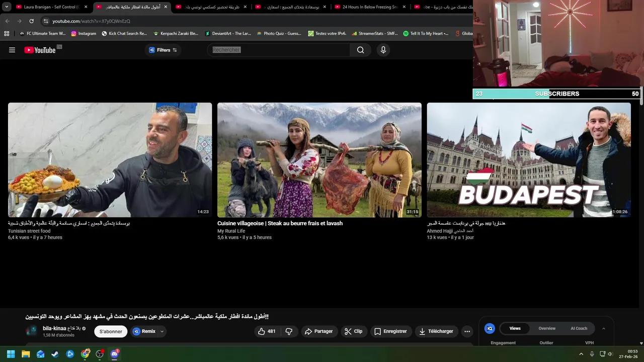
Task: Open the FC Ultimate Team bookmark
Action: (x=42, y=34)
